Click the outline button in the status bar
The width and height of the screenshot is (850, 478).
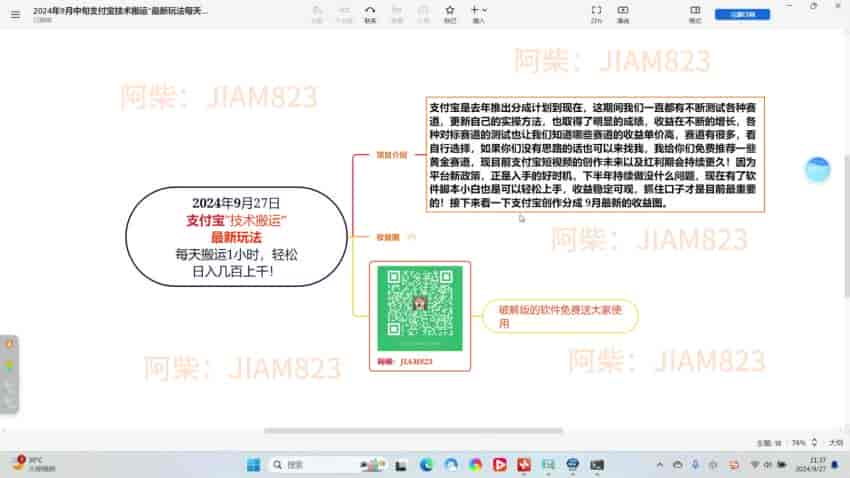[x=835, y=443]
